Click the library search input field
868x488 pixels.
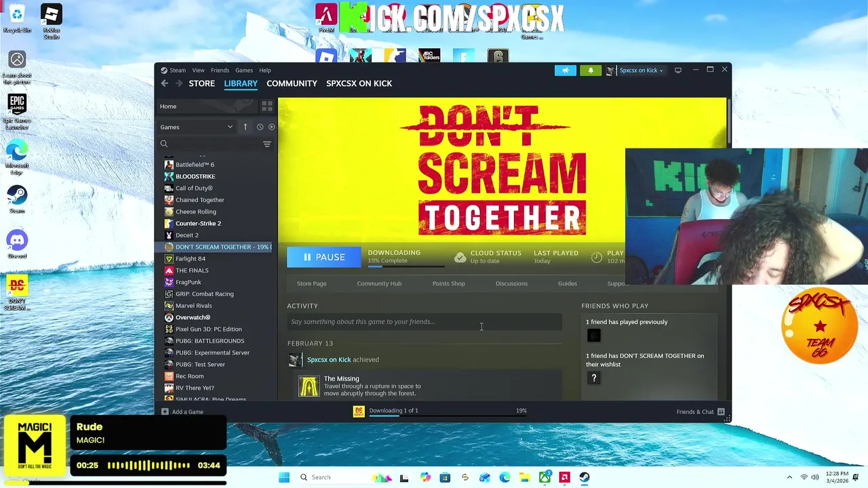(214, 144)
